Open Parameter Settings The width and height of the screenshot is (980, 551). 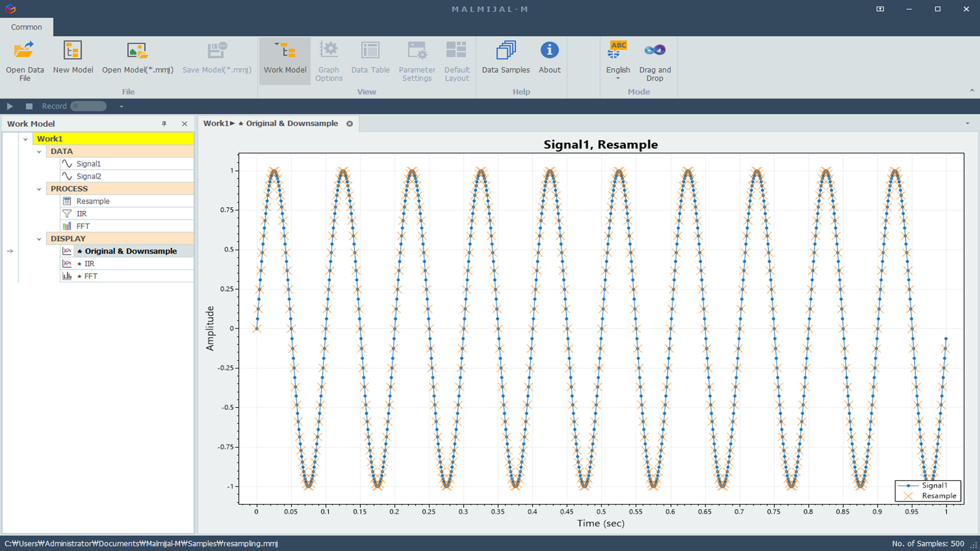coord(416,60)
